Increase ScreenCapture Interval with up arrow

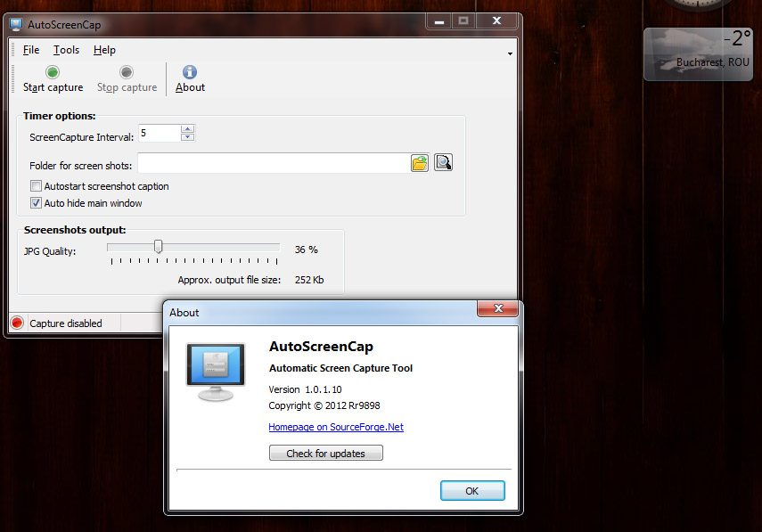187,129
